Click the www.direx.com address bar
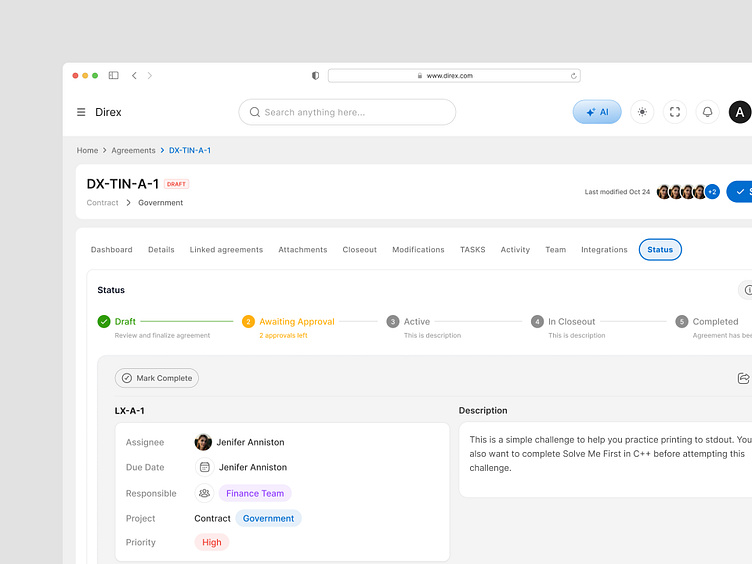Viewport: 752px width, 564px height. coord(454,76)
